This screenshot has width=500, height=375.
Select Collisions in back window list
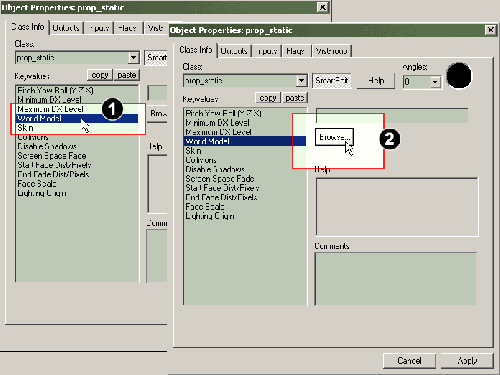click(x=77, y=137)
